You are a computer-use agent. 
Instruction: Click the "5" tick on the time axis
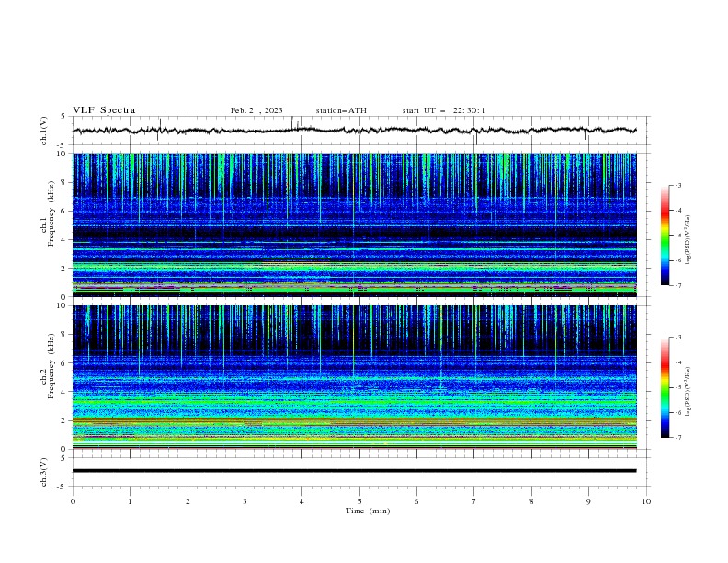359,501
